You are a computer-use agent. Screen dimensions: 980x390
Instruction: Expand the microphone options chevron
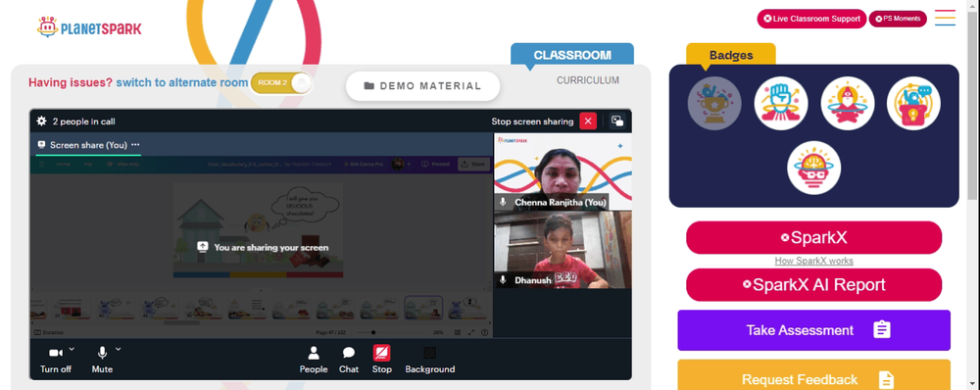(119, 349)
